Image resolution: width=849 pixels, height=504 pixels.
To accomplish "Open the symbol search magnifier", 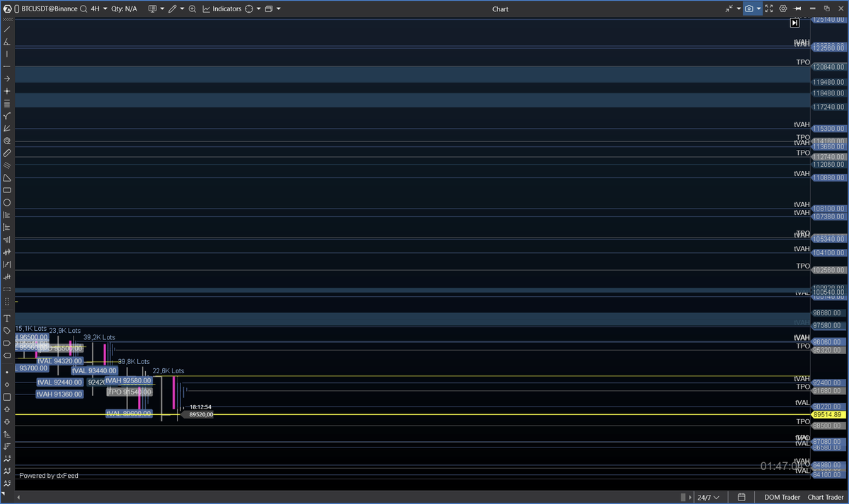I will 83,9.
